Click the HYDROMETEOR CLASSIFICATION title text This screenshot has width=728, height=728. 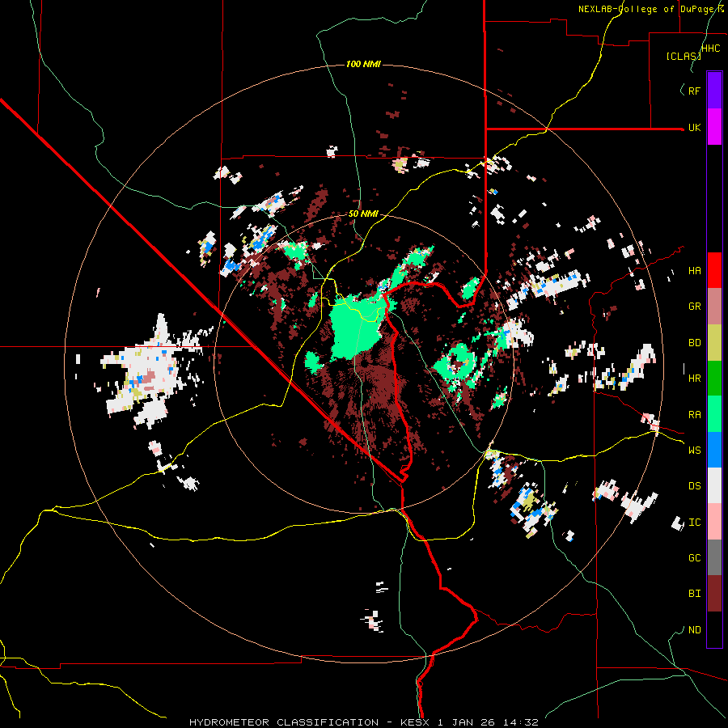pos(284,722)
